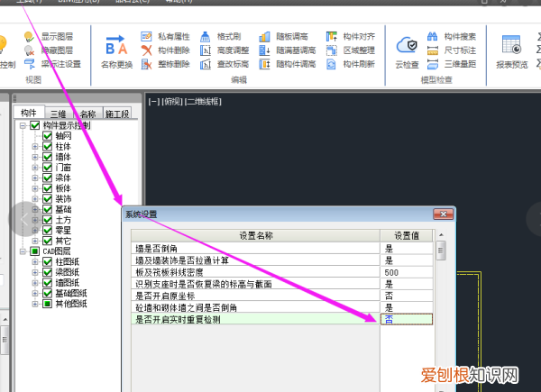Click the 显示图层 lightbulb icon
Screen dimensions: 541x392
click(x=29, y=37)
